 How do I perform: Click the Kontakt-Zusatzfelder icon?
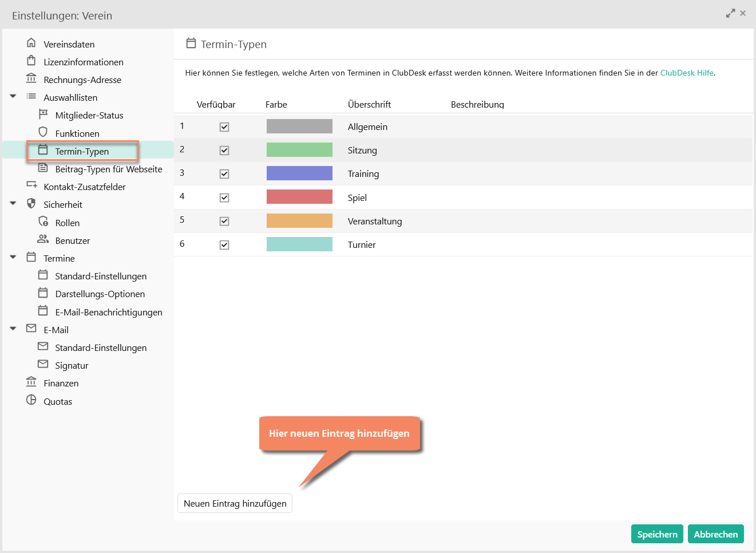click(31, 185)
